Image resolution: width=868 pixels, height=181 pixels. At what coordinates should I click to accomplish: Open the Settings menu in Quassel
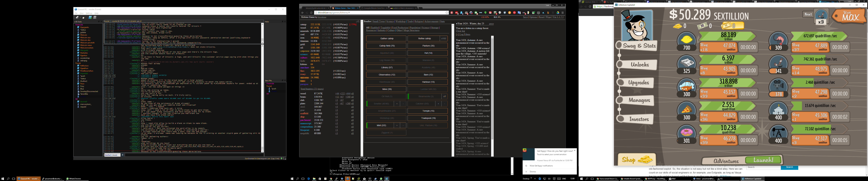coord(89,13)
